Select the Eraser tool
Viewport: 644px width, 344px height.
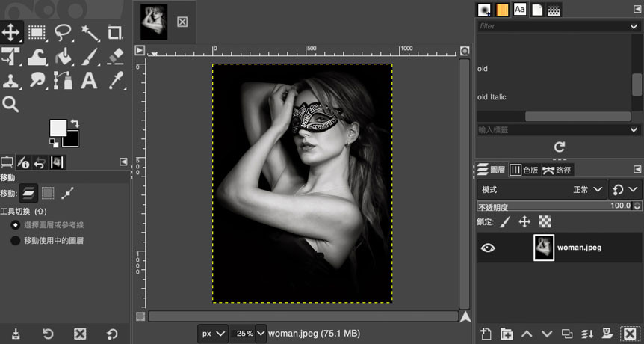114,56
